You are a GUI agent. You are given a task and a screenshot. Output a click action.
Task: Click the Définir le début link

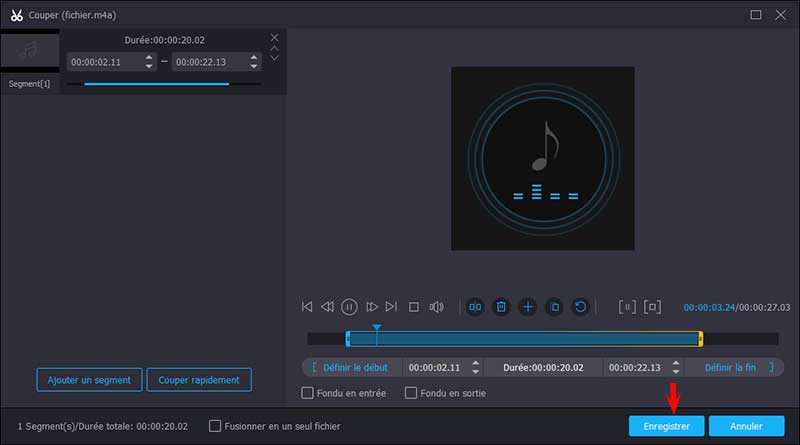click(x=351, y=367)
